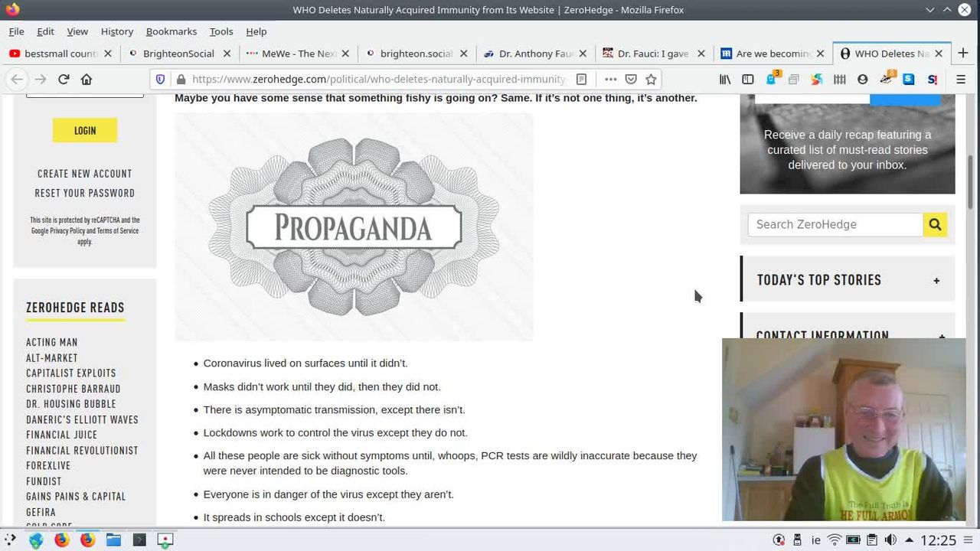Open page actions three-dot menu
This screenshot has width=980, height=551.
610,79
